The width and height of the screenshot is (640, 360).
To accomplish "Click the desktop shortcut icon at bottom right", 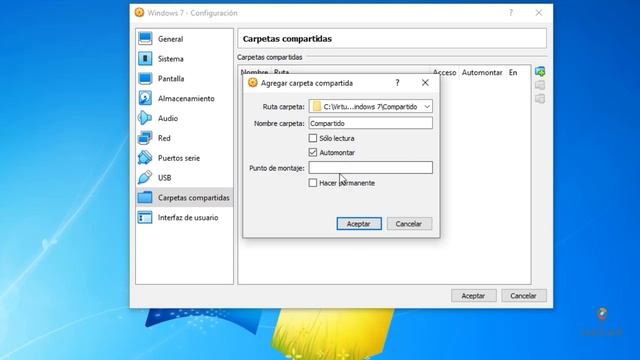I will [602, 314].
